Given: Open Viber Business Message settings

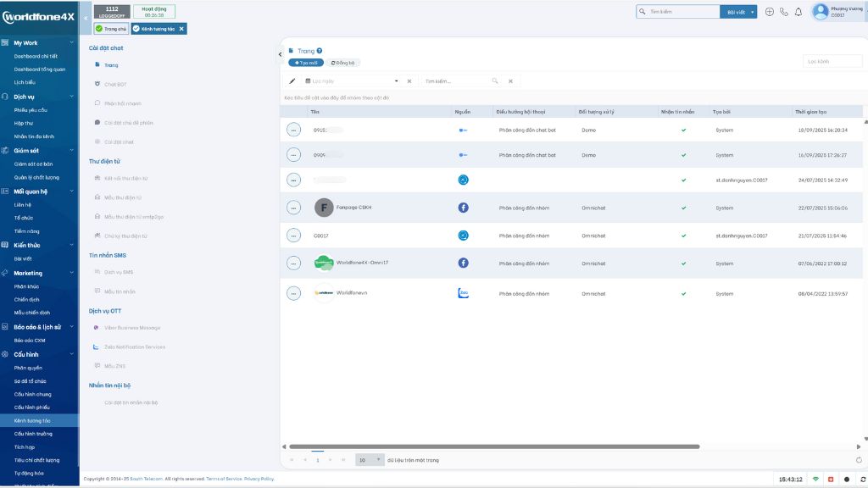Looking at the screenshot, I should 132,328.
